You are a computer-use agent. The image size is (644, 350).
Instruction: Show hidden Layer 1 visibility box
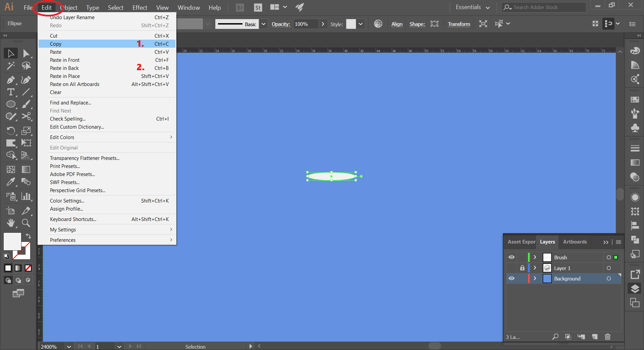(x=511, y=268)
